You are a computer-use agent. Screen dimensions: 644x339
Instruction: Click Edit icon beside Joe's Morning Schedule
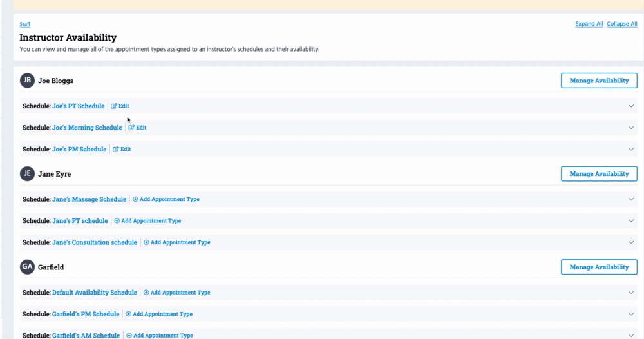[131, 128]
